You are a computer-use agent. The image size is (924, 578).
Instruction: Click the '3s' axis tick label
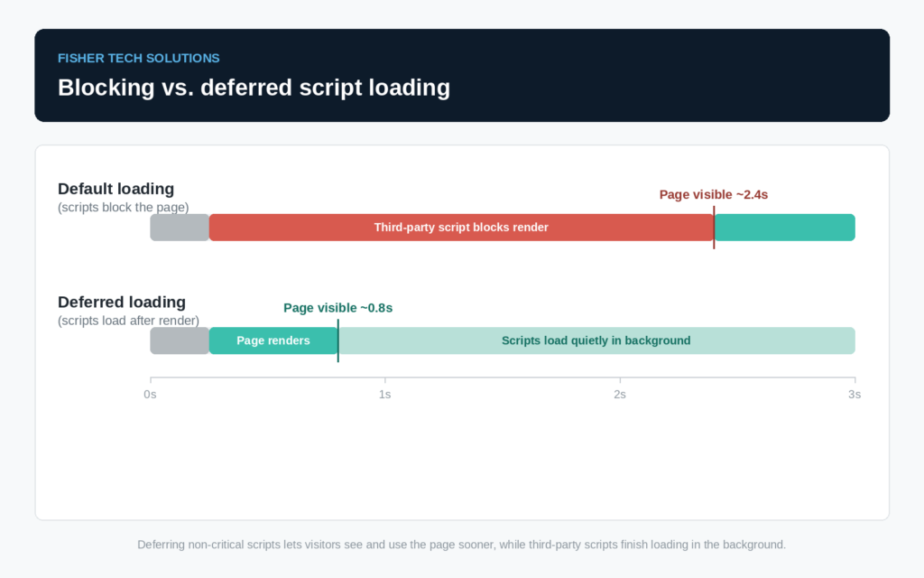(855, 395)
